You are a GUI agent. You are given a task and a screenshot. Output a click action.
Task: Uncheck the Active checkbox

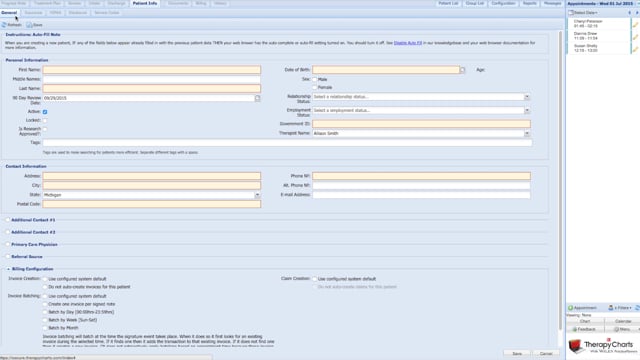[45, 112]
